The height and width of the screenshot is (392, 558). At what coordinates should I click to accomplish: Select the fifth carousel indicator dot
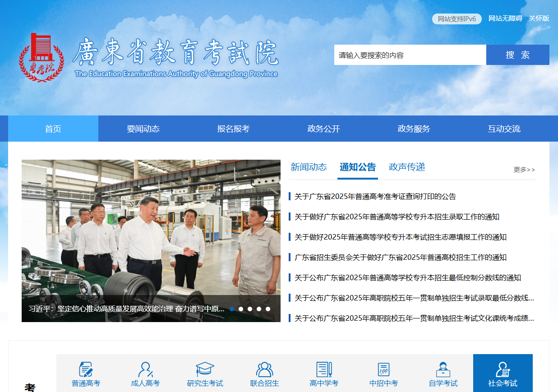pos(268,309)
